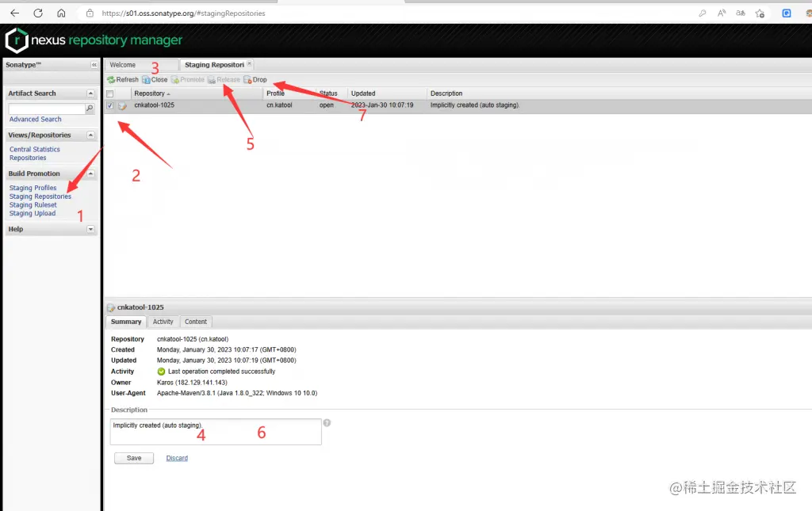The height and width of the screenshot is (511, 812).
Task: Click the 2023-Jan-30 10:07:19 updated cell
Action: coord(382,105)
